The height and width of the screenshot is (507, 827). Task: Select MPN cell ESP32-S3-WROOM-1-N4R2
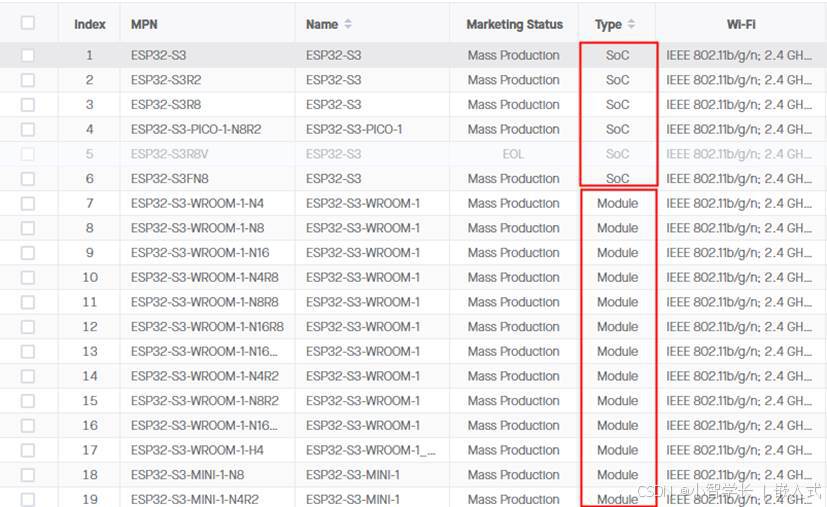pyautogui.click(x=205, y=376)
